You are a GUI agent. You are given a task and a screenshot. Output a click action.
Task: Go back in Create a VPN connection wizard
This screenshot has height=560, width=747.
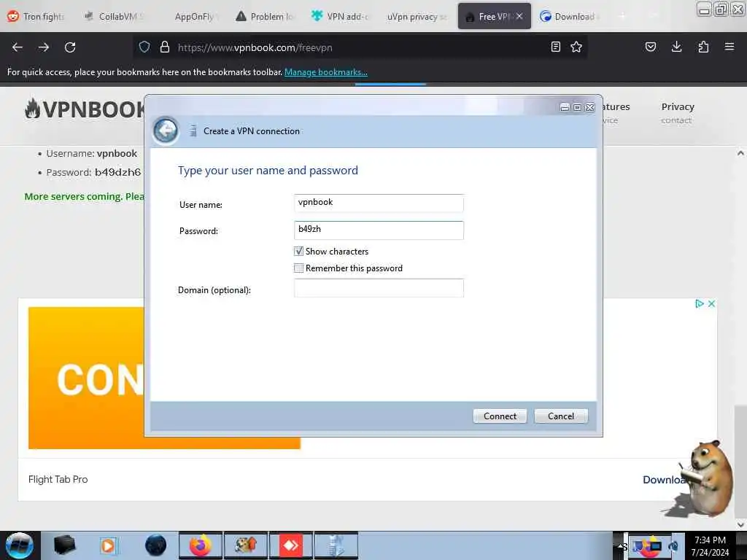click(x=166, y=130)
